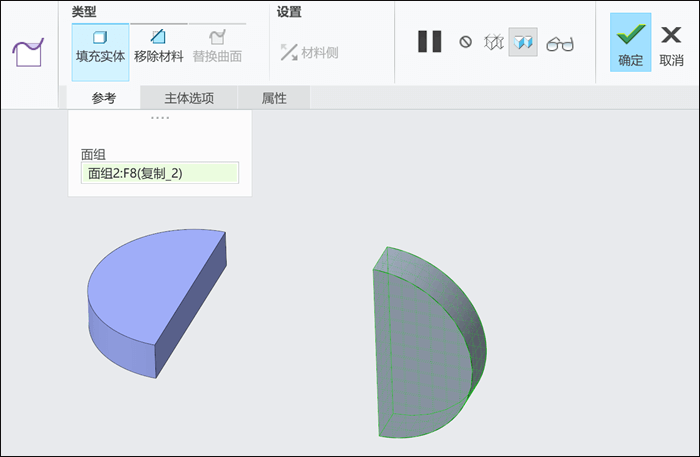Toggle attached shaded preview icon
This screenshot has height=457, width=700.
523,42
